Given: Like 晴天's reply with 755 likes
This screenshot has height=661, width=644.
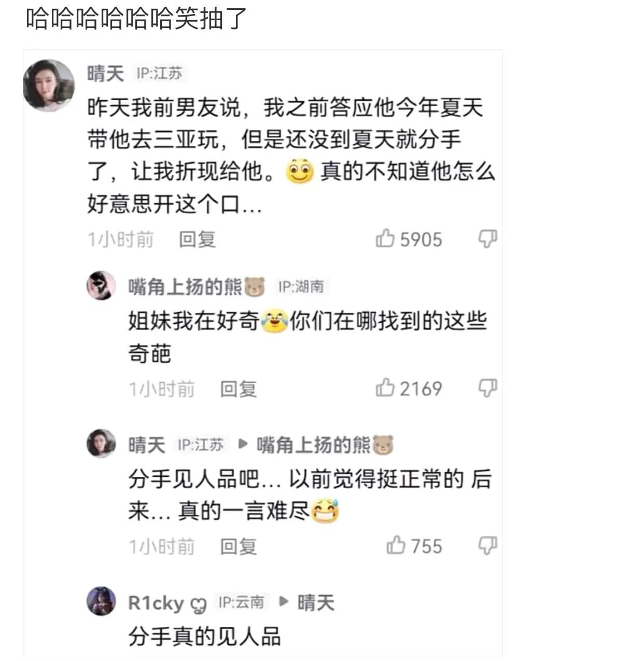Looking at the screenshot, I should [396, 545].
